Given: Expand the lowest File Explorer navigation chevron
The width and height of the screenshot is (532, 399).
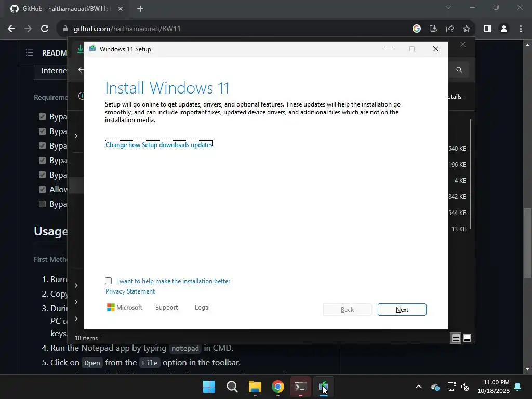Looking at the screenshot, I should 76,318.
